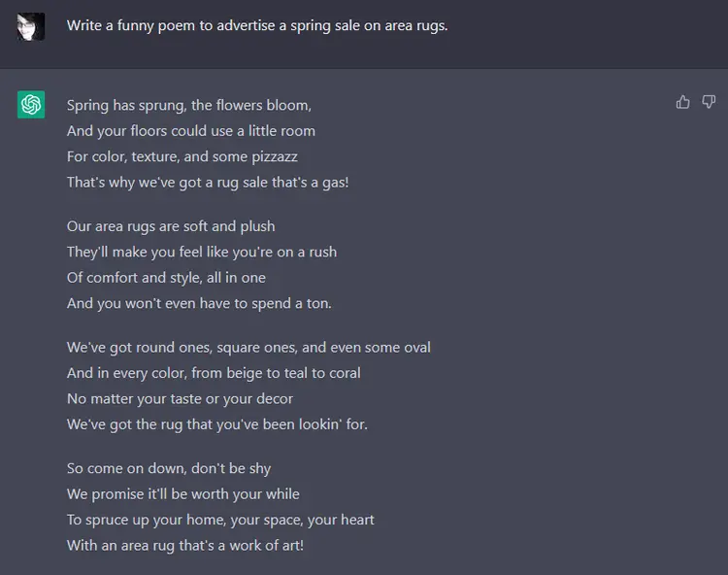Click the prompt text about area rugs poem
This screenshot has width=728, height=575.
257,26
